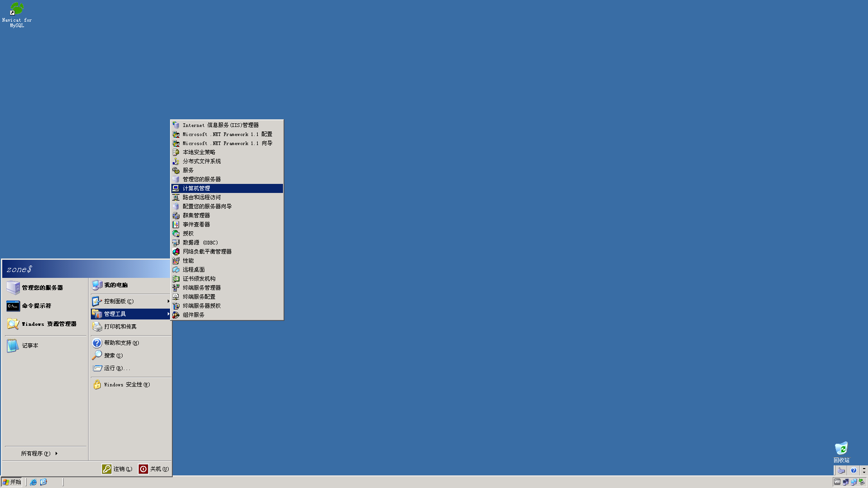Viewport: 868px width, 488px height.
Task: Choose 事件查看器 from the submenu
Action: tap(196, 225)
